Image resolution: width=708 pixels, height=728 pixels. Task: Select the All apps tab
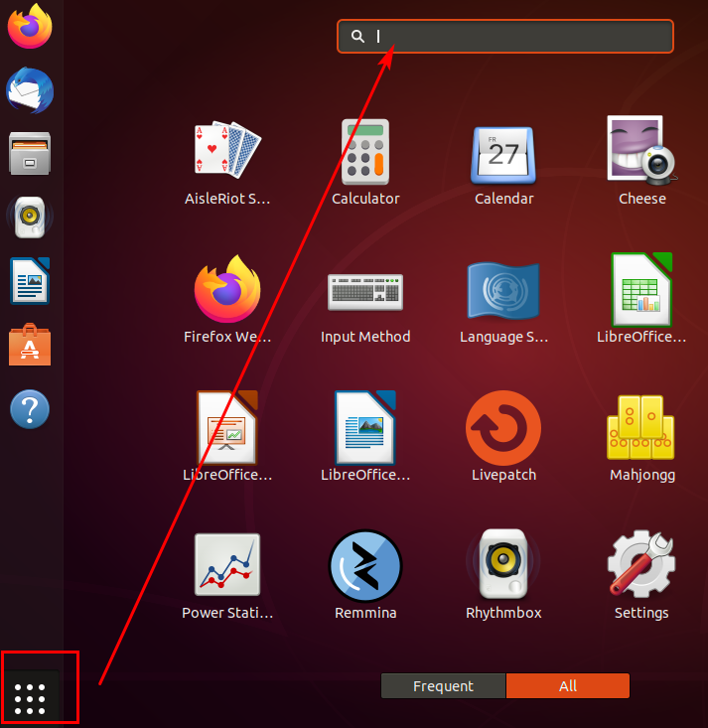click(x=568, y=686)
